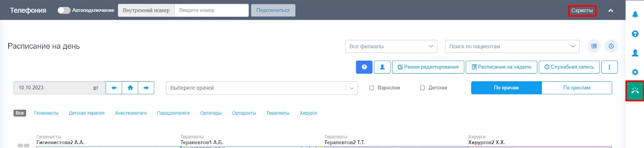Enable Режим редактирования
The width and height of the screenshot is (644, 148).
pyautogui.click(x=428, y=67)
